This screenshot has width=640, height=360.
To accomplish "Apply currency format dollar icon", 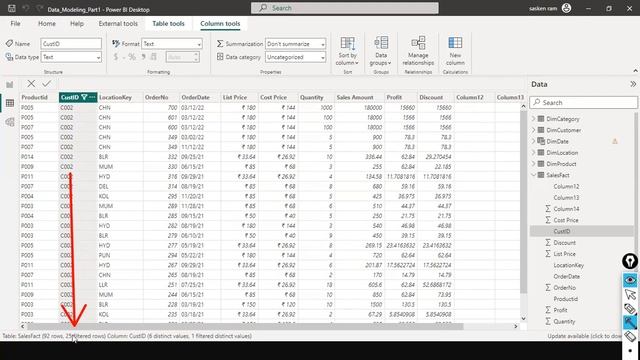I will pos(116,57).
